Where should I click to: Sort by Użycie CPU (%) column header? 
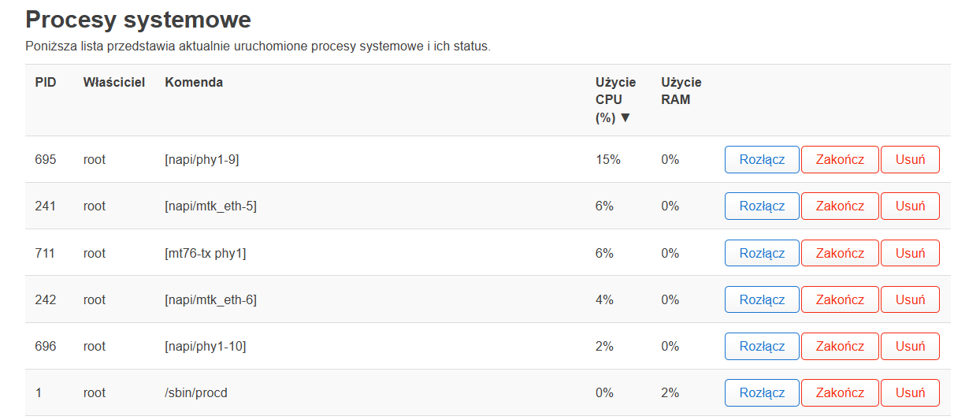coord(615,100)
